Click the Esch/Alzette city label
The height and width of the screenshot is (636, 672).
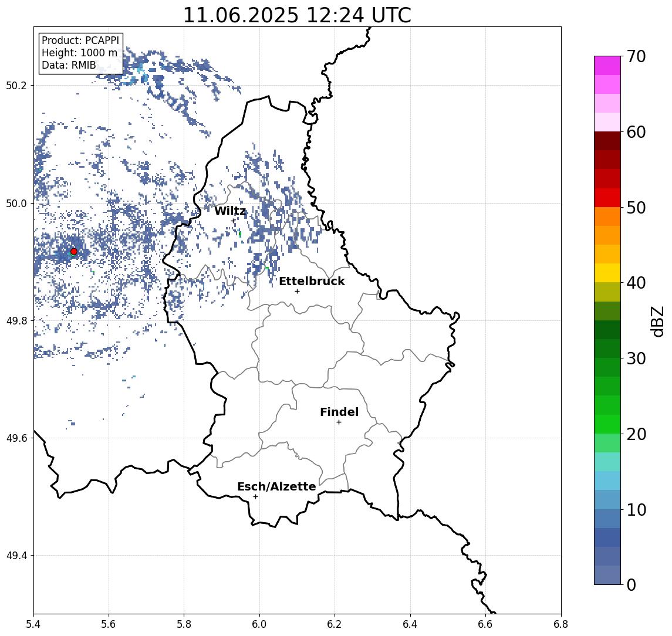click(276, 486)
